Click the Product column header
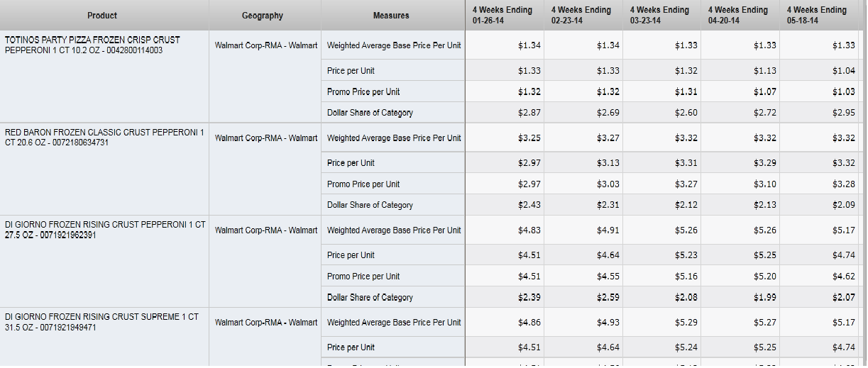The height and width of the screenshot is (368, 868). 102,16
